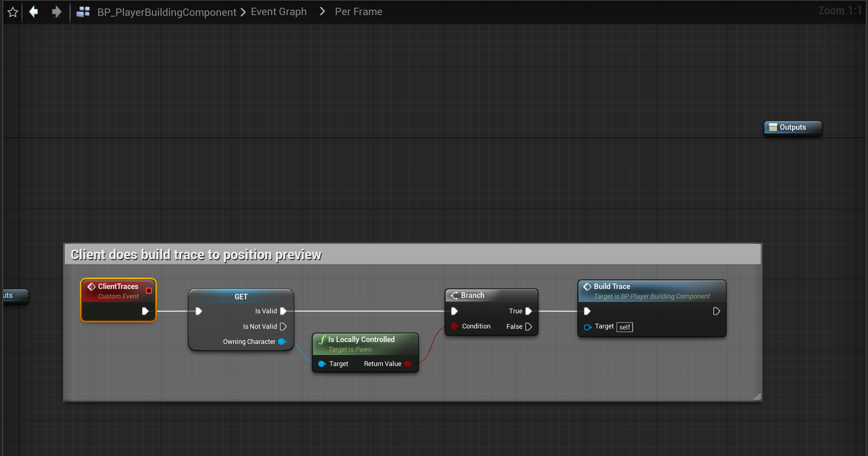Click the self Target field on Build Trace
Screen dimensions: 868x456
[x=624, y=327]
